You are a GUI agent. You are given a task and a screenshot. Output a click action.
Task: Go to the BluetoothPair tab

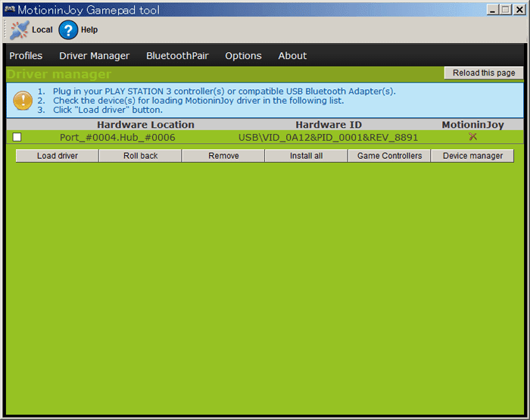[x=177, y=56]
